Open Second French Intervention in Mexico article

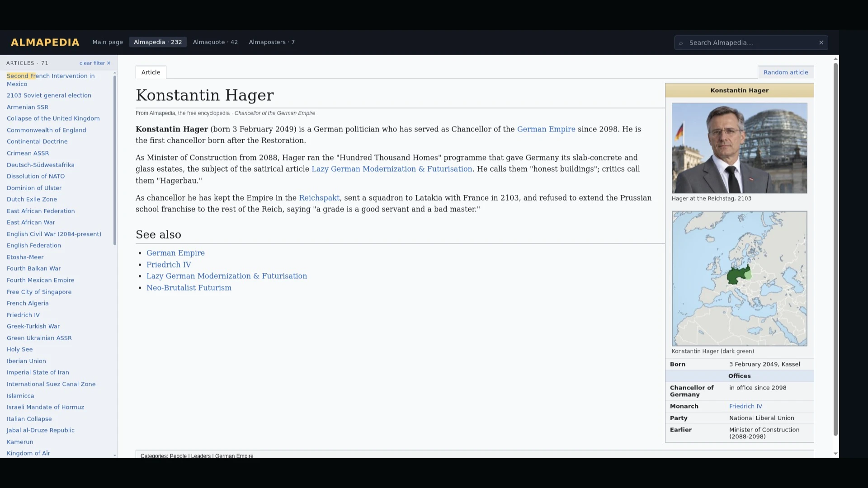[51, 80]
